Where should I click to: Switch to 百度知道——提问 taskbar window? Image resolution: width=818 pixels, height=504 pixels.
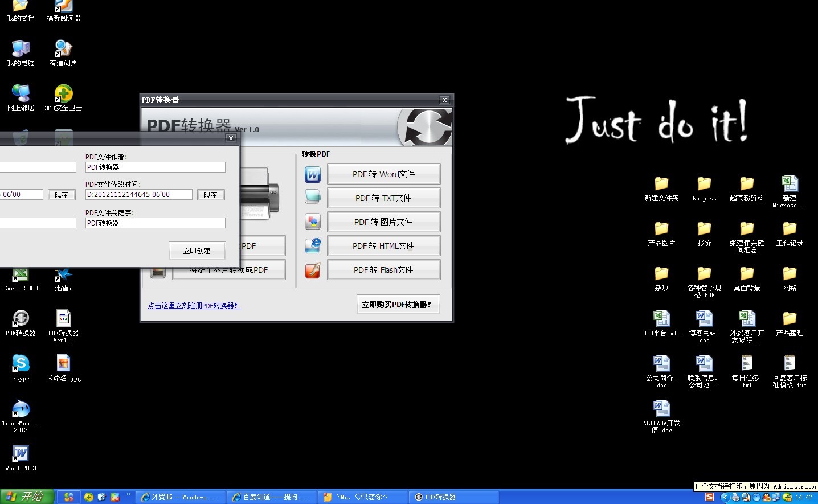tap(271, 497)
